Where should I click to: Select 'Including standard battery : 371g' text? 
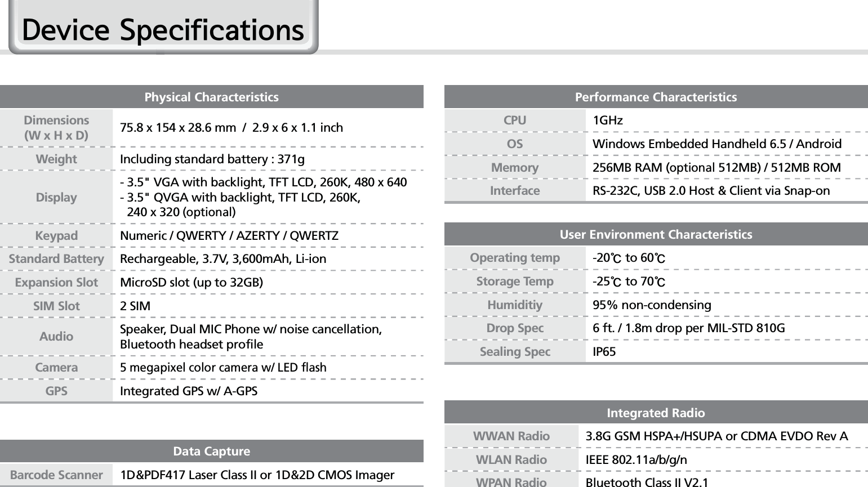point(212,159)
